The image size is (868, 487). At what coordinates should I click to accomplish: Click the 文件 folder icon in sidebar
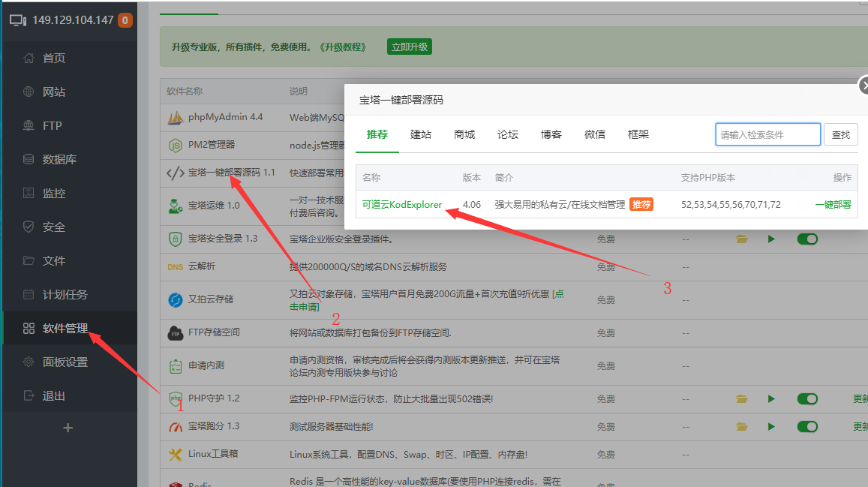(x=29, y=260)
